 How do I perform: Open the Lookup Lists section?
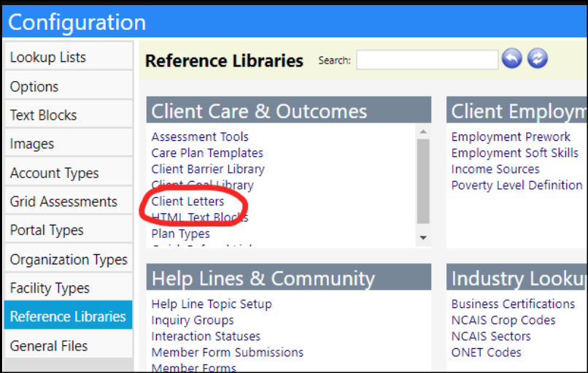(x=69, y=57)
